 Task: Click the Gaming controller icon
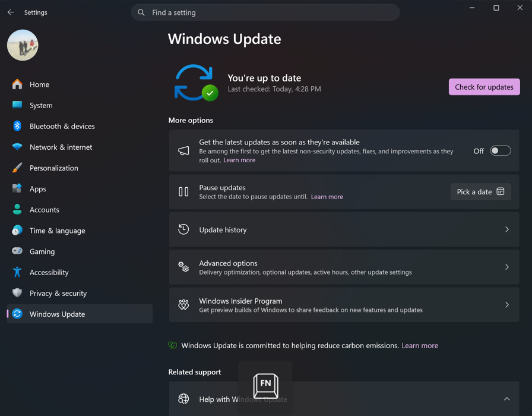click(x=17, y=251)
